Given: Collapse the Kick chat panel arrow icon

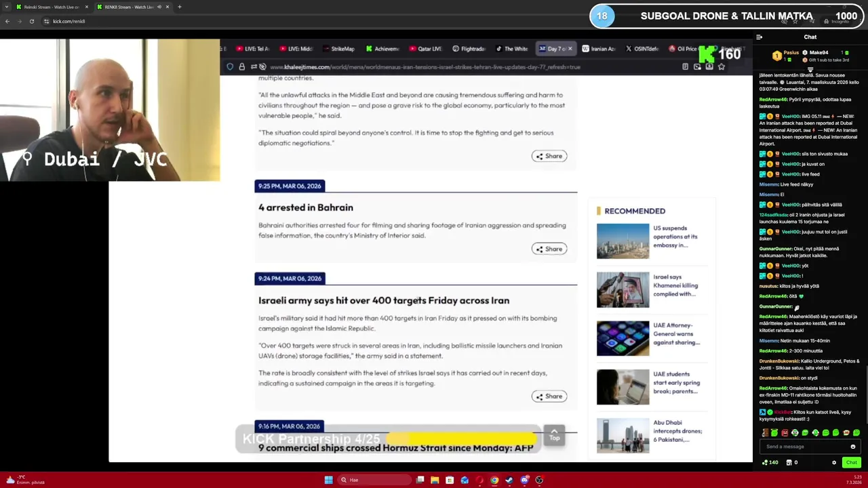Looking at the screenshot, I should point(759,37).
